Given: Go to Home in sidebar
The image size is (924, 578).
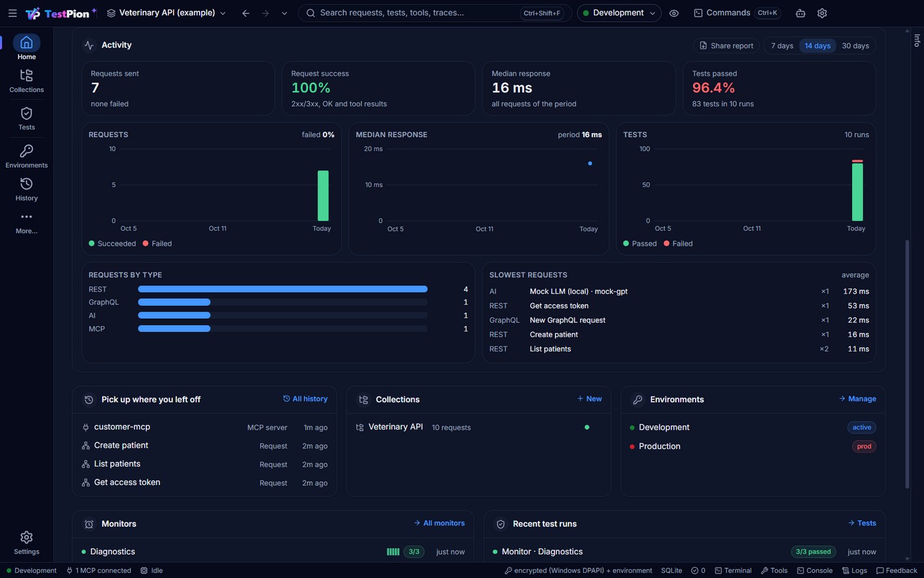Looking at the screenshot, I should coord(26,48).
